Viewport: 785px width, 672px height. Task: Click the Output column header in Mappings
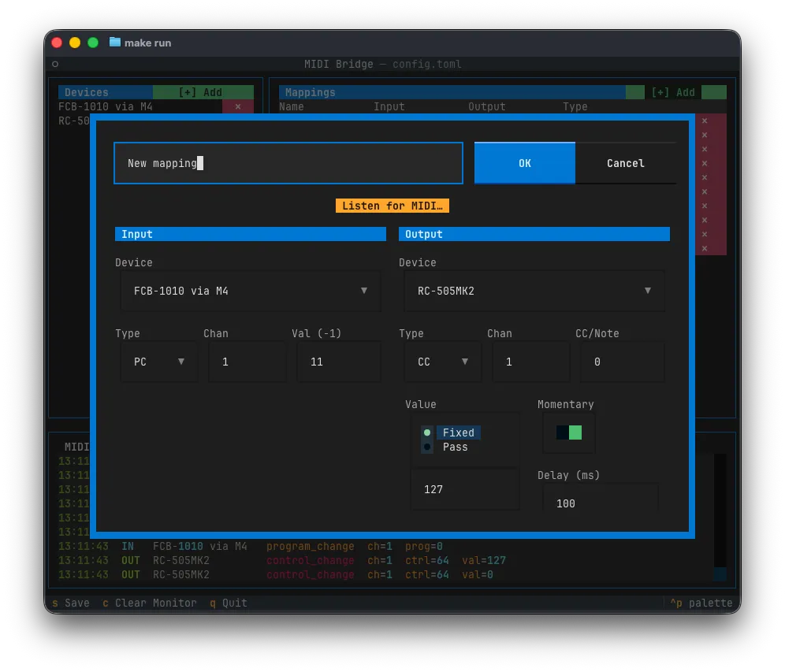point(486,106)
